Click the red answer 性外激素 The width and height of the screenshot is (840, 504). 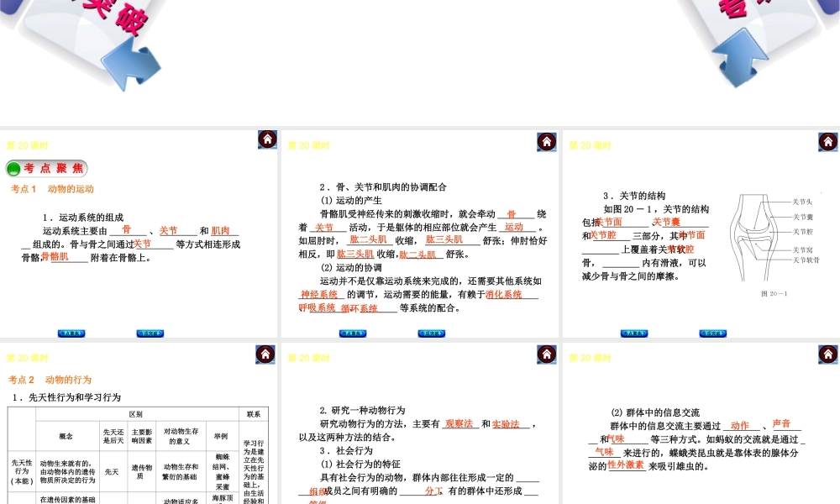625,465
